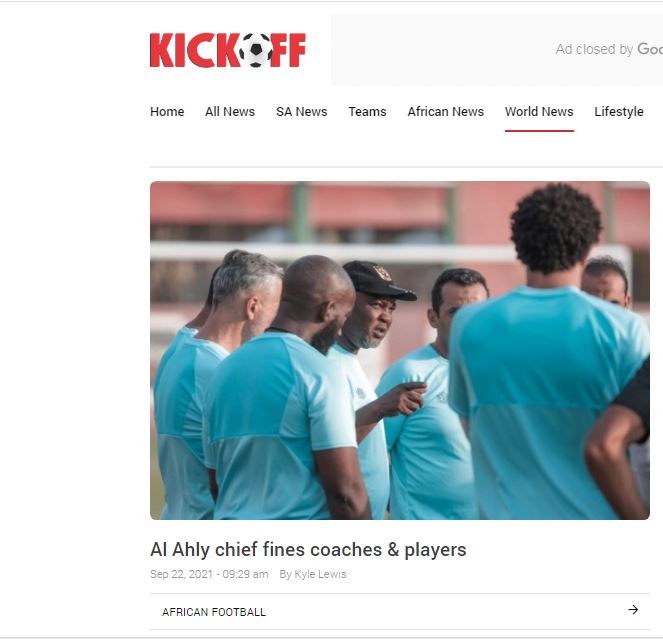The image size is (663, 639).
Task: Open the Al Ahly chief fines headline
Action: 308,549
